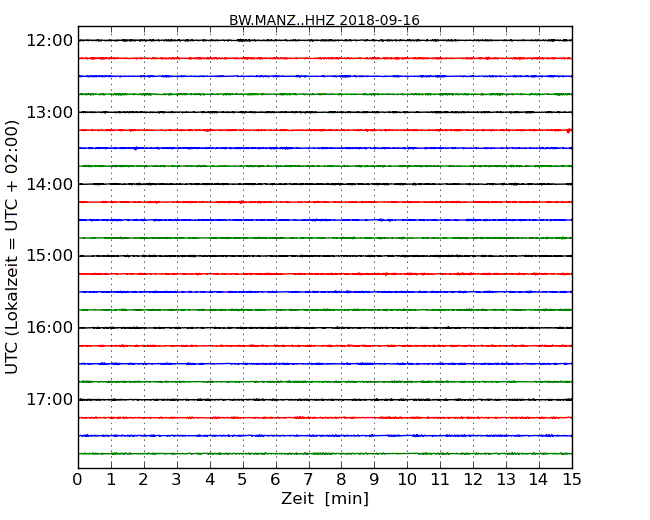The height and width of the screenshot is (520, 650).
Task: Click the red trace just below 16:00
Action: click(x=325, y=346)
